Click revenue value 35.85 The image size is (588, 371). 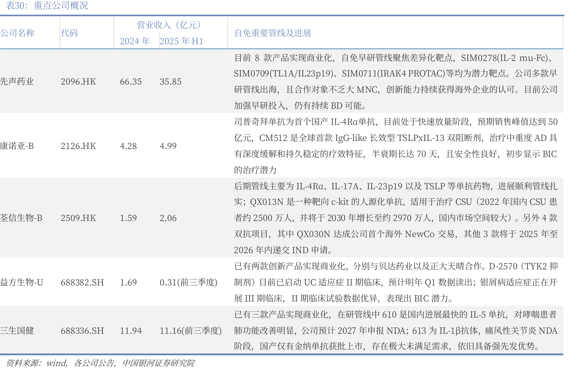tap(170, 81)
